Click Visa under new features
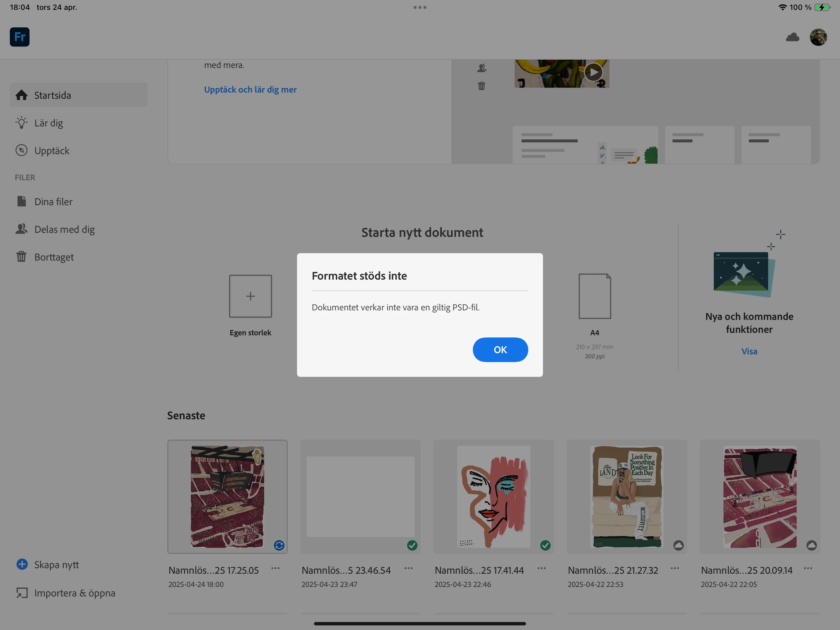 (x=749, y=351)
